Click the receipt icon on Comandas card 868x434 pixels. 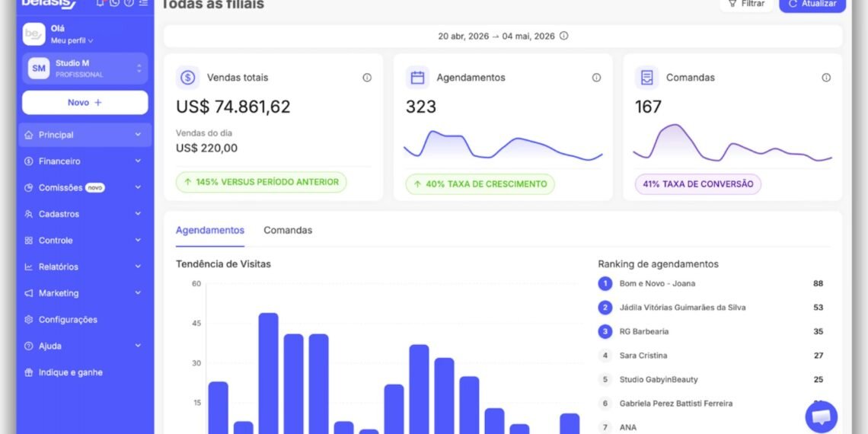(646, 78)
